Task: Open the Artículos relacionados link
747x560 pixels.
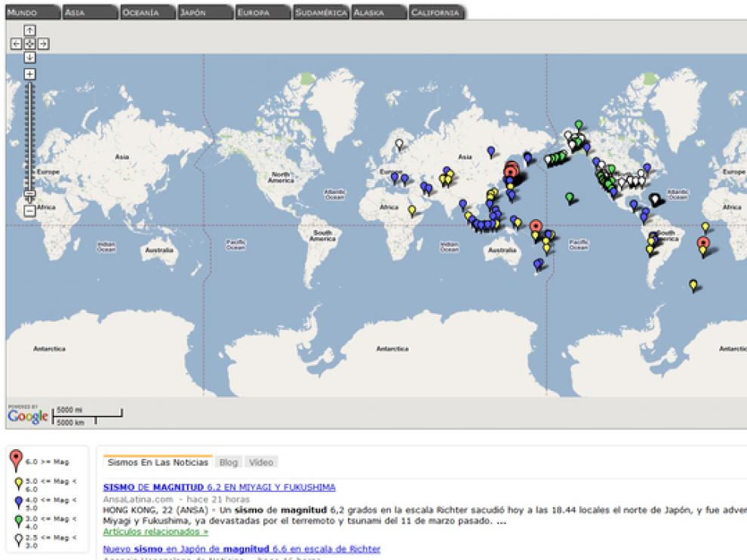Action: coord(155,531)
